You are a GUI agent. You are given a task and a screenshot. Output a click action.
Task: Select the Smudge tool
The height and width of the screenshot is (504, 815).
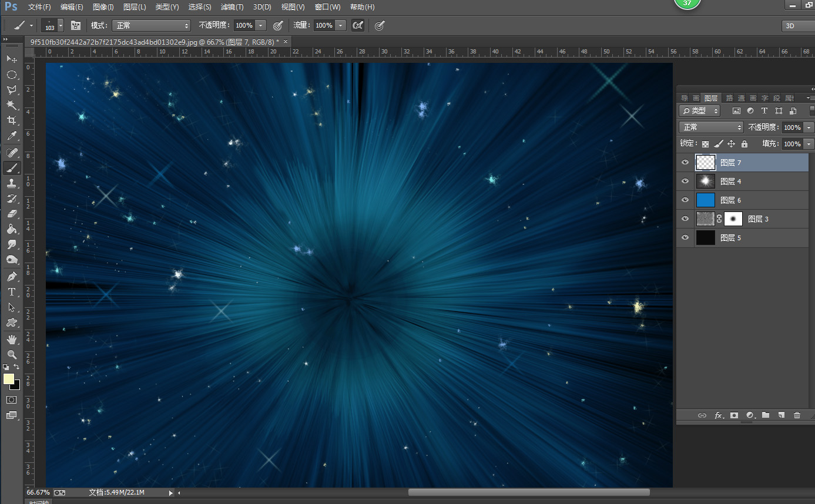click(11, 244)
